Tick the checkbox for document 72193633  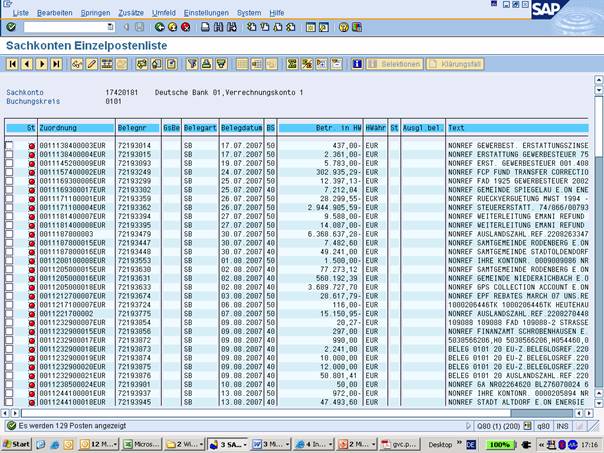(x=9, y=287)
